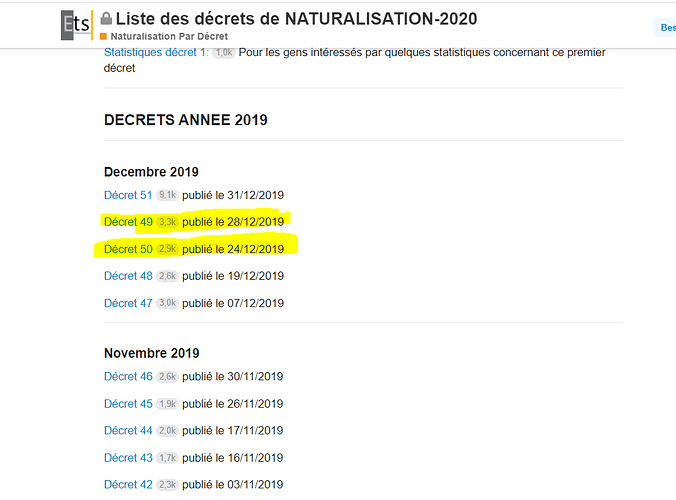
Task: Click the Ets site logo
Action: pos(77,25)
